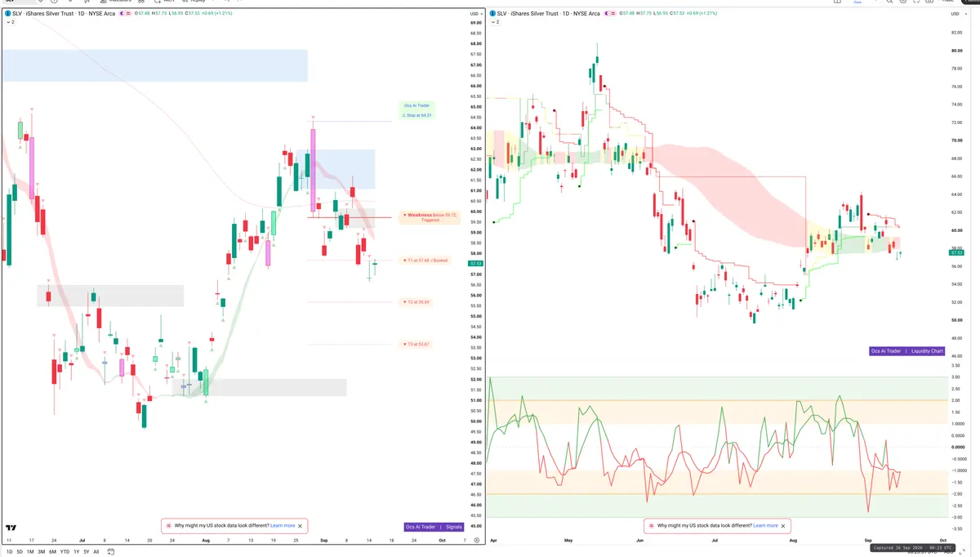980x557 pixels.
Task: Click blue info icon before left SLV title
Action: [7, 13]
